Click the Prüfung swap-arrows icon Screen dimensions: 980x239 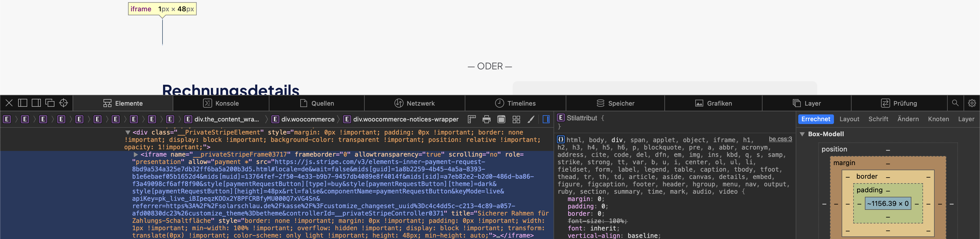[885, 103]
